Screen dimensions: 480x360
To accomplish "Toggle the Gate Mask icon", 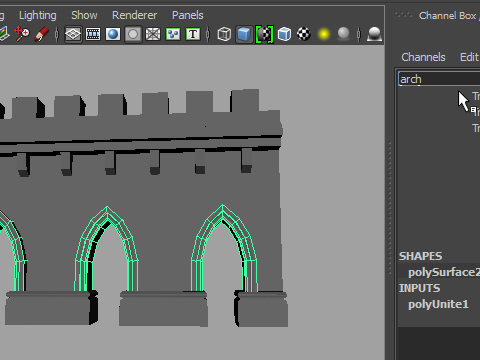I will pos(133,34).
